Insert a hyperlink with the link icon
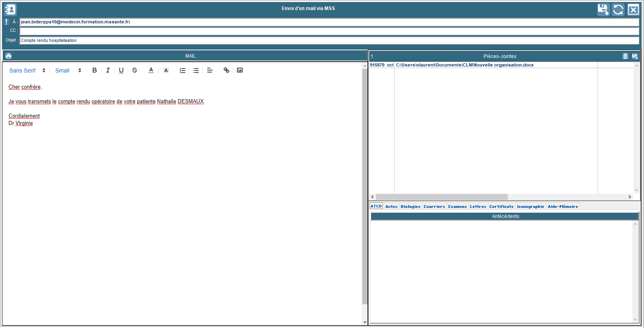This screenshot has height=328, width=644. (226, 70)
